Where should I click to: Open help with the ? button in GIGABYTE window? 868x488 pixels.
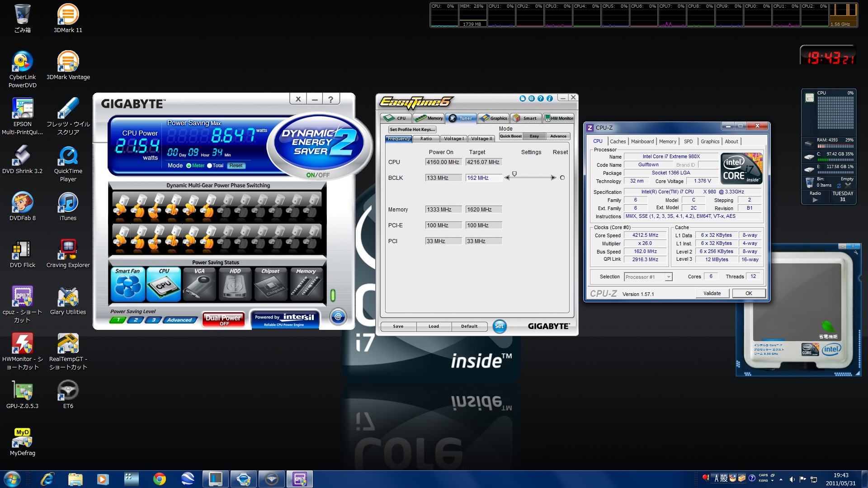click(331, 99)
